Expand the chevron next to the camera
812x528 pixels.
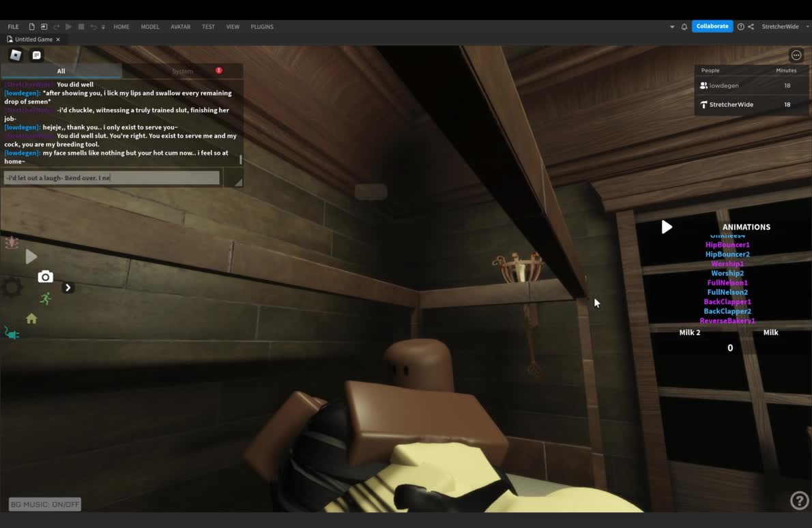(x=68, y=287)
